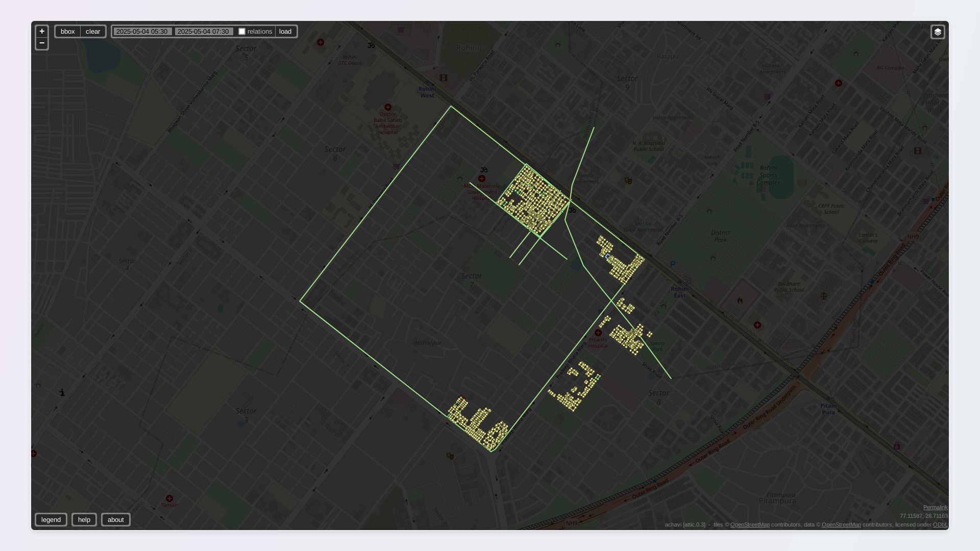Zoom out of the map

click(42, 43)
